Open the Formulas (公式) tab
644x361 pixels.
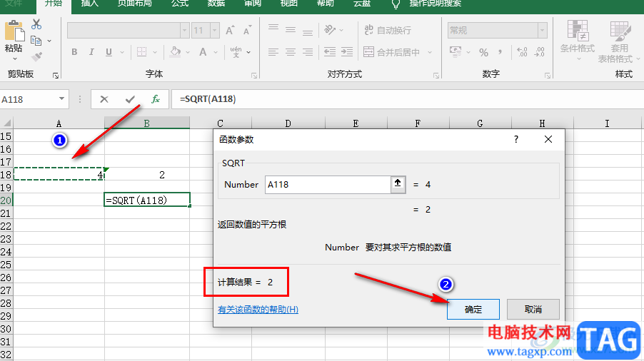[180, 4]
